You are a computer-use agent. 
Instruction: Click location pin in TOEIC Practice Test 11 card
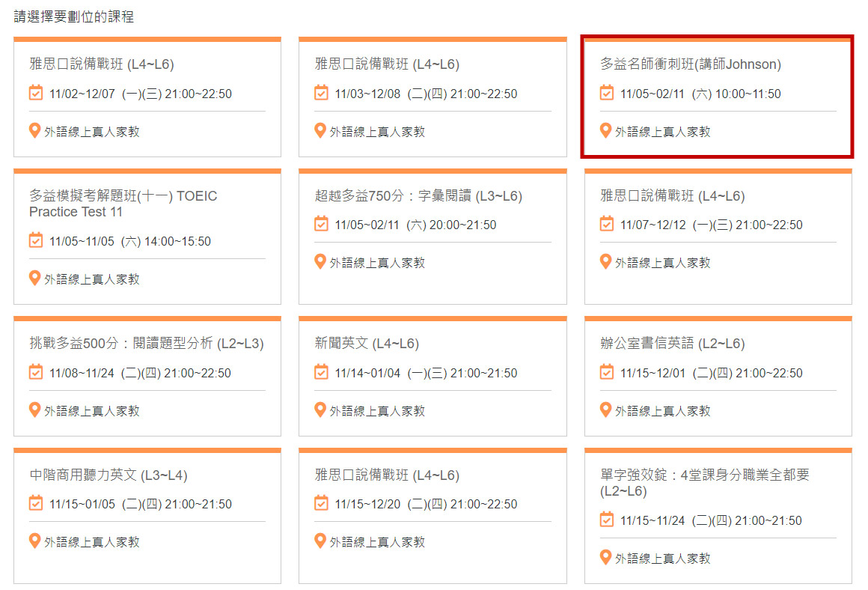point(34,278)
